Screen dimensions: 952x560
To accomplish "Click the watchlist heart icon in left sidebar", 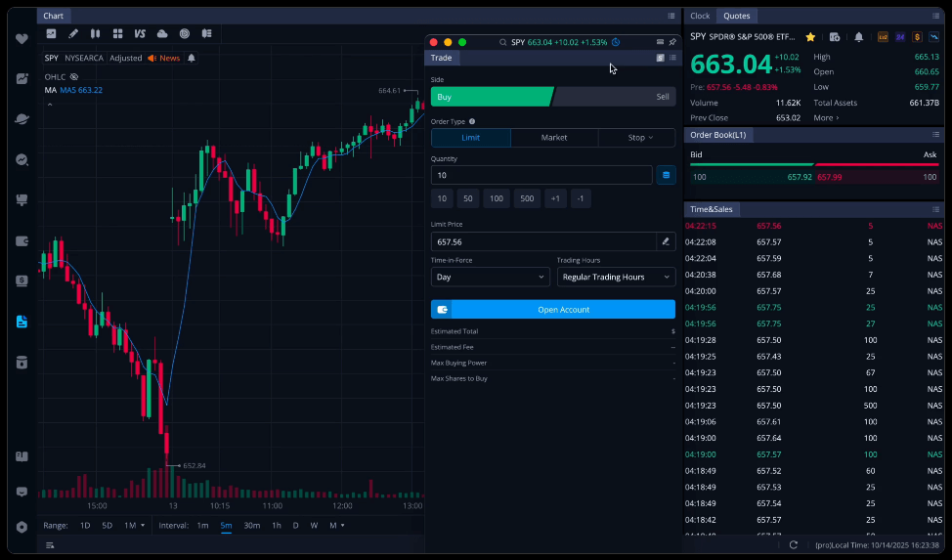I will tap(22, 38).
